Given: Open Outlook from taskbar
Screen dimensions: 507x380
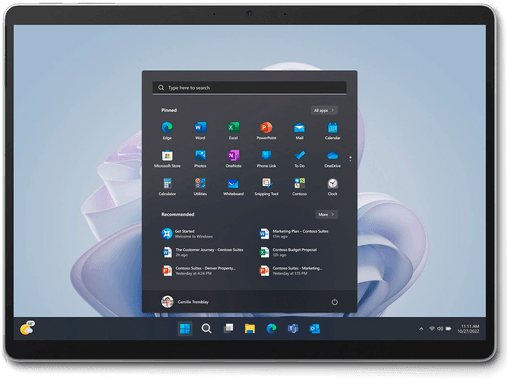Looking at the screenshot, I should pyautogui.click(x=315, y=329).
